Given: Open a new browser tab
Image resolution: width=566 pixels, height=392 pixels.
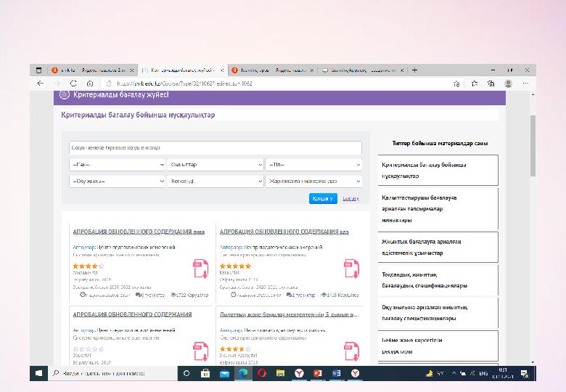Looking at the screenshot, I should pos(415,70).
